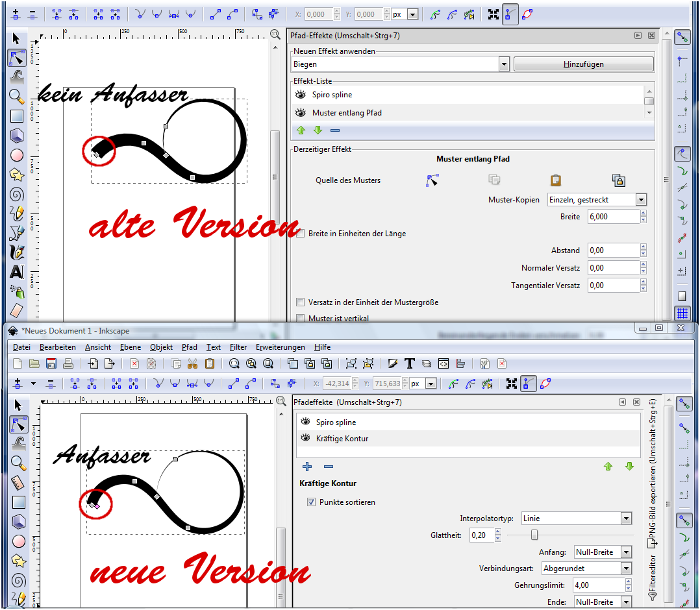Insert new node icon in old version node toolbar
Viewport: 700px width, 610px height.
pyautogui.click(x=16, y=14)
